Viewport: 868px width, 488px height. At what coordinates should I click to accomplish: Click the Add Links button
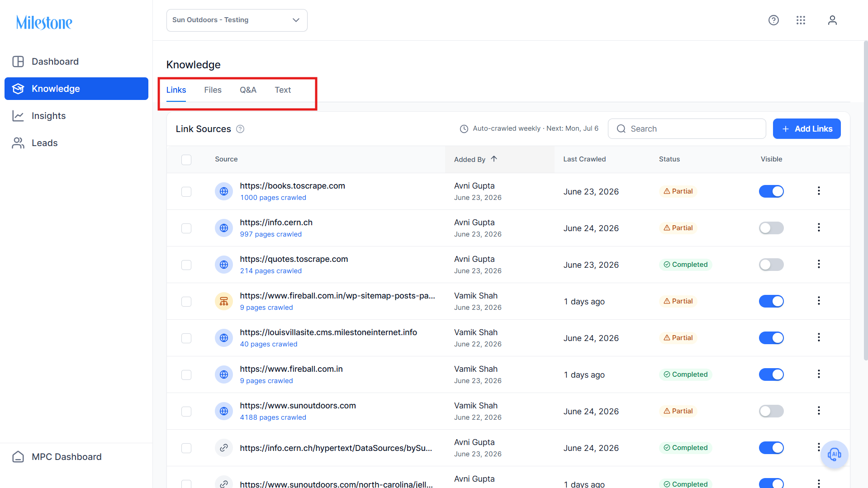pos(806,129)
